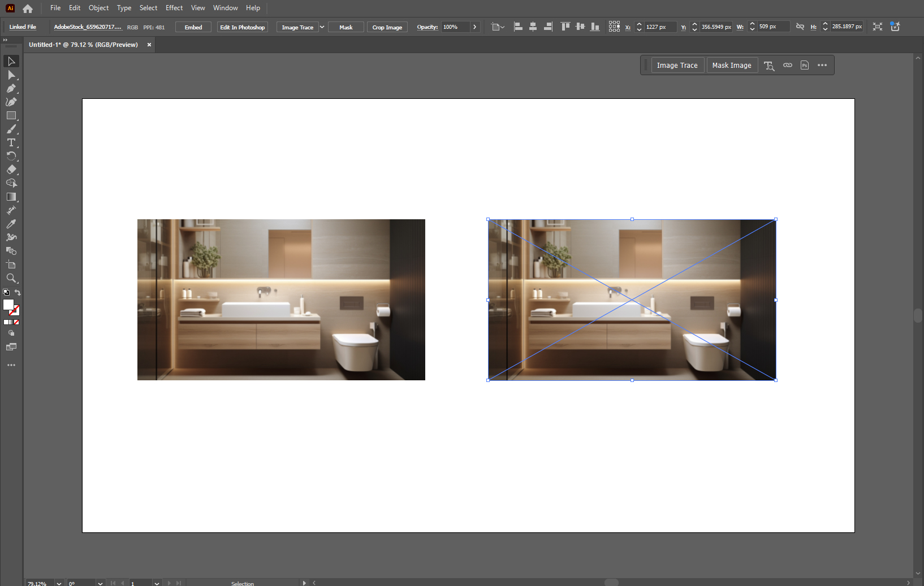Screen dimensions: 924x586
Task: Select the Type tool
Action: click(x=11, y=142)
